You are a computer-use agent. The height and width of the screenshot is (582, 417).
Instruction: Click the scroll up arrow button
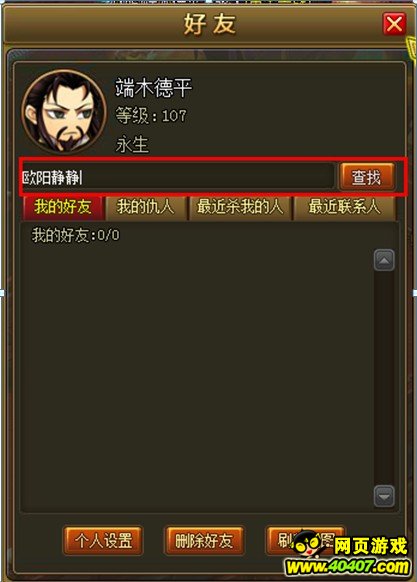click(384, 261)
